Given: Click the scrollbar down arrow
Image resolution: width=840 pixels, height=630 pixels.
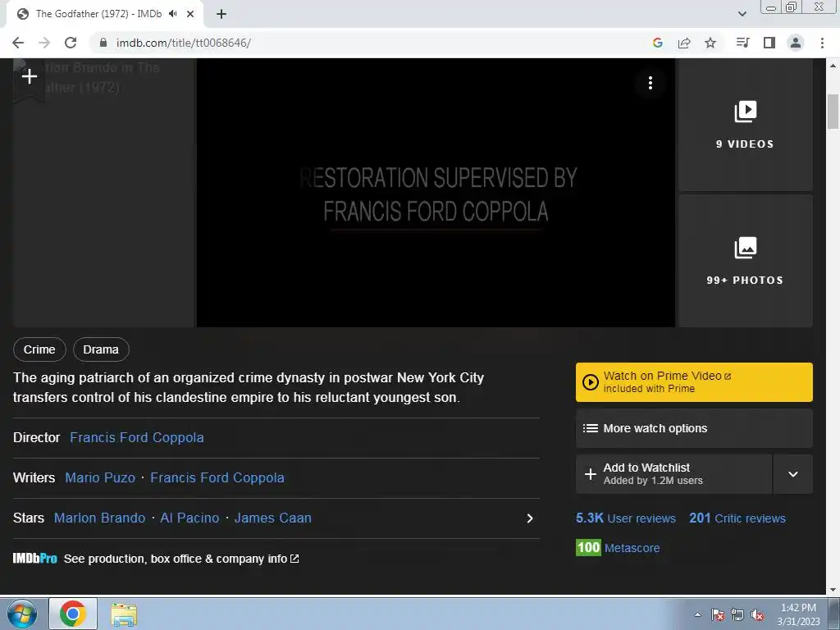Looking at the screenshot, I should click(833, 589).
